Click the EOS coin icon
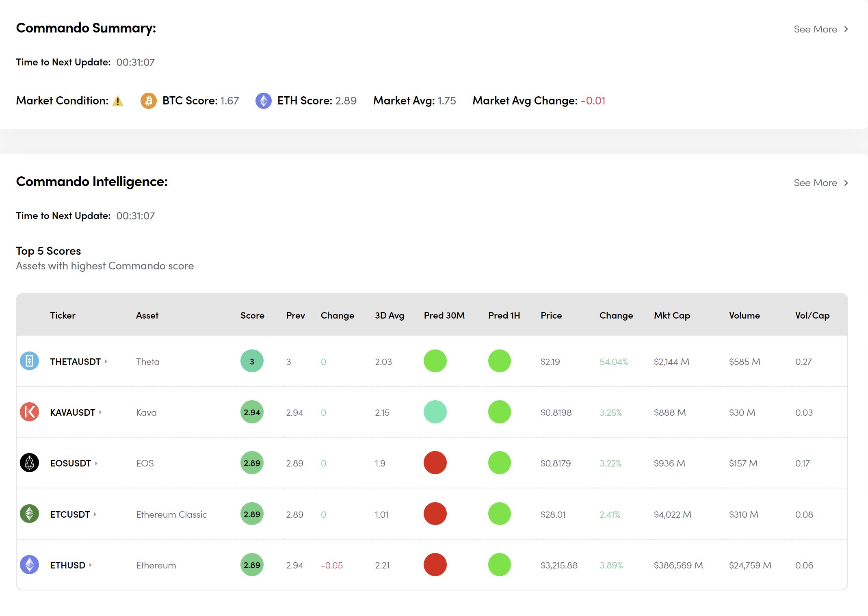Screen dimensions: 868x616 29,462
